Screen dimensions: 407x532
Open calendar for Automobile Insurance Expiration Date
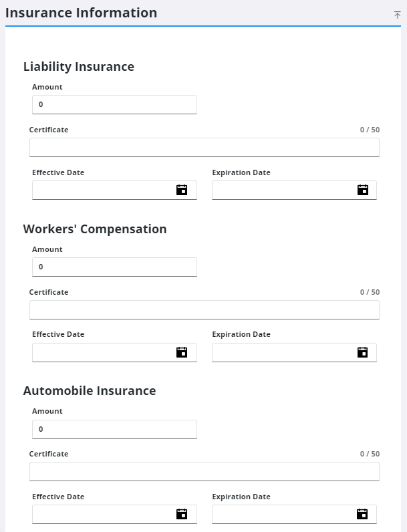click(362, 514)
